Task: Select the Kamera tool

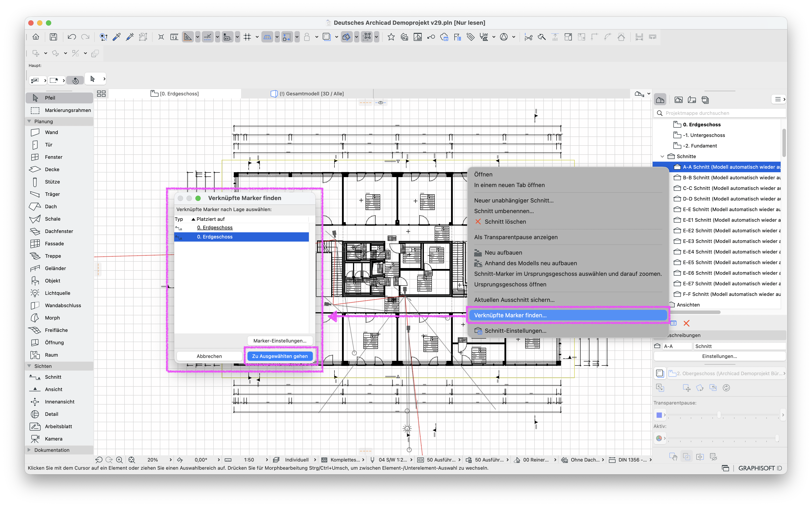Action: point(60,439)
